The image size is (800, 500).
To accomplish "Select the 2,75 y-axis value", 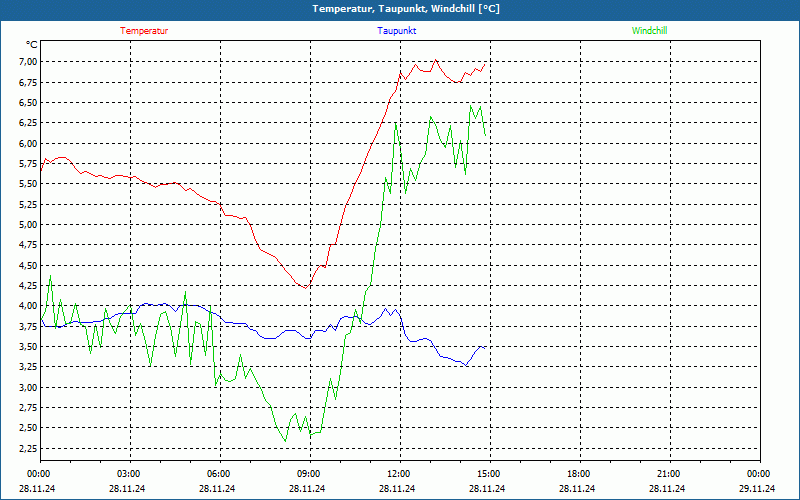I will point(29,408).
